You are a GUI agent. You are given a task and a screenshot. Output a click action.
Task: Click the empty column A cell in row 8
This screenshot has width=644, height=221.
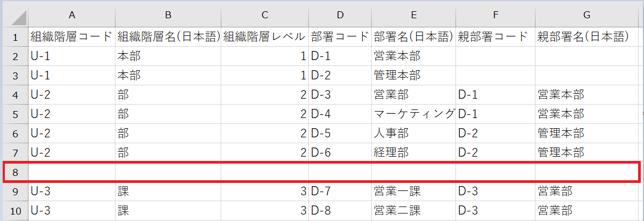tap(71, 172)
